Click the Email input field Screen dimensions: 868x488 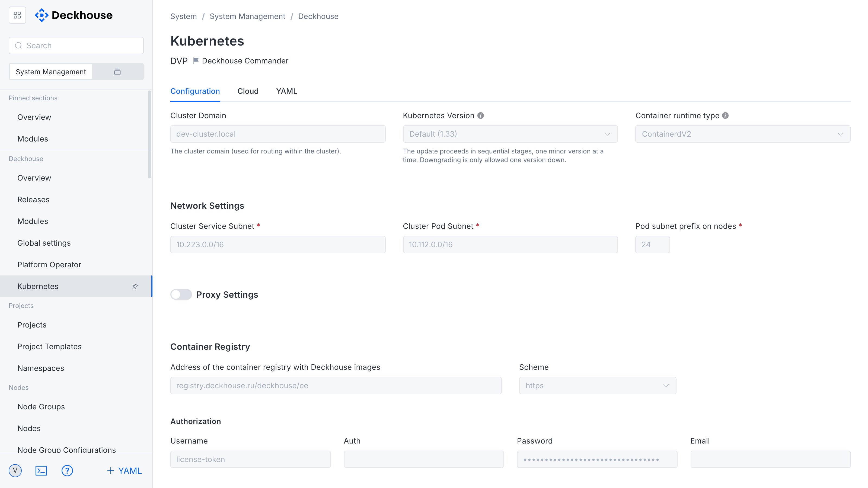770,459
